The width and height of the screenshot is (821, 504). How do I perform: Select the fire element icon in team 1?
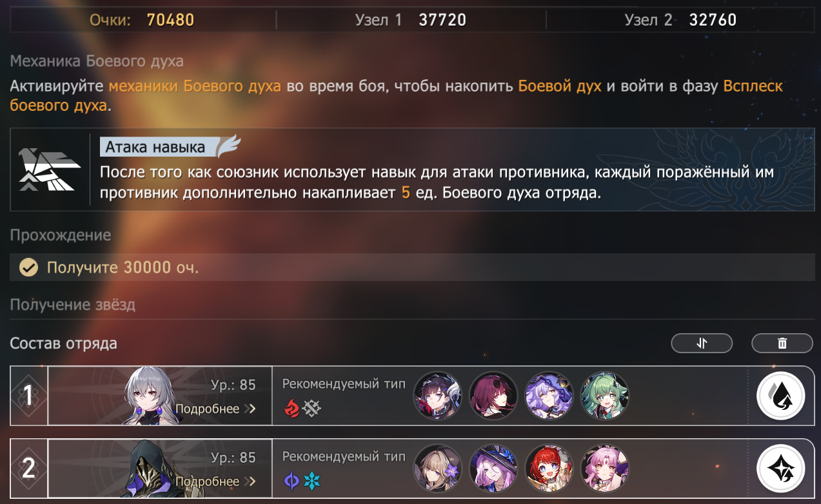click(x=292, y=408)
